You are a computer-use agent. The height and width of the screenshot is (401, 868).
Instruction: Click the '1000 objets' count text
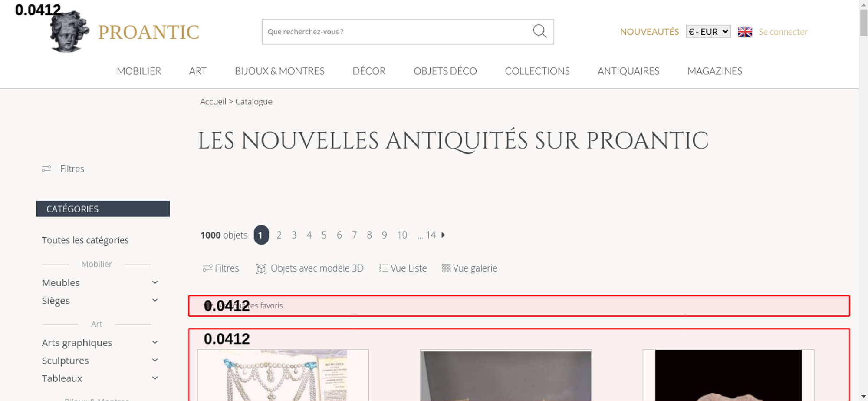(224, 235)
